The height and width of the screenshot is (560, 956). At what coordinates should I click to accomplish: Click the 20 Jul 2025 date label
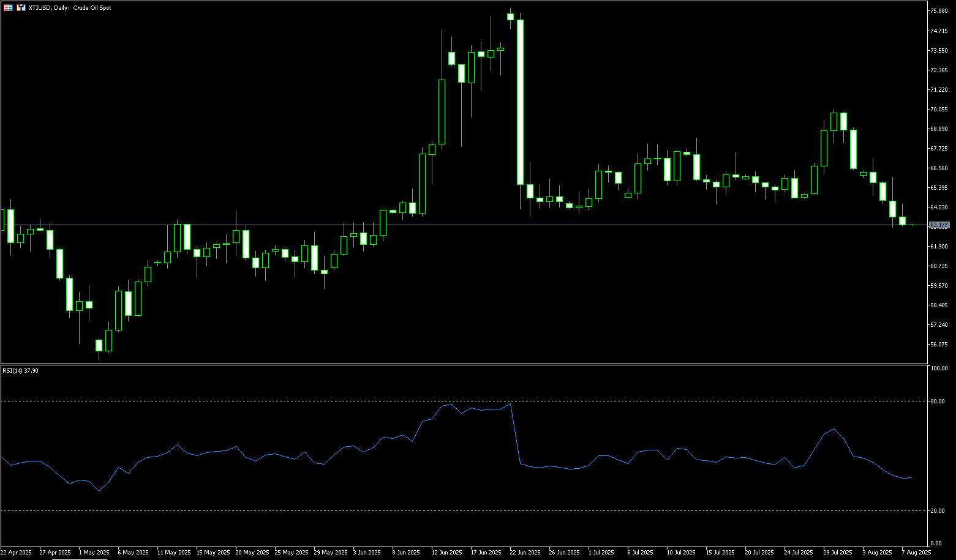pos(760,552)
